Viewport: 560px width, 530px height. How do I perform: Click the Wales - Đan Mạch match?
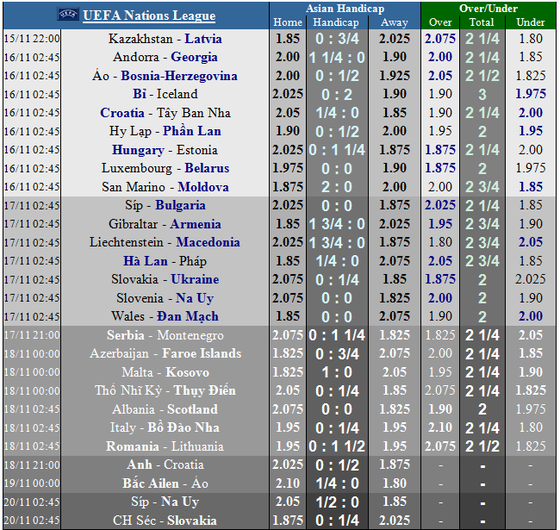coord(165,316)
